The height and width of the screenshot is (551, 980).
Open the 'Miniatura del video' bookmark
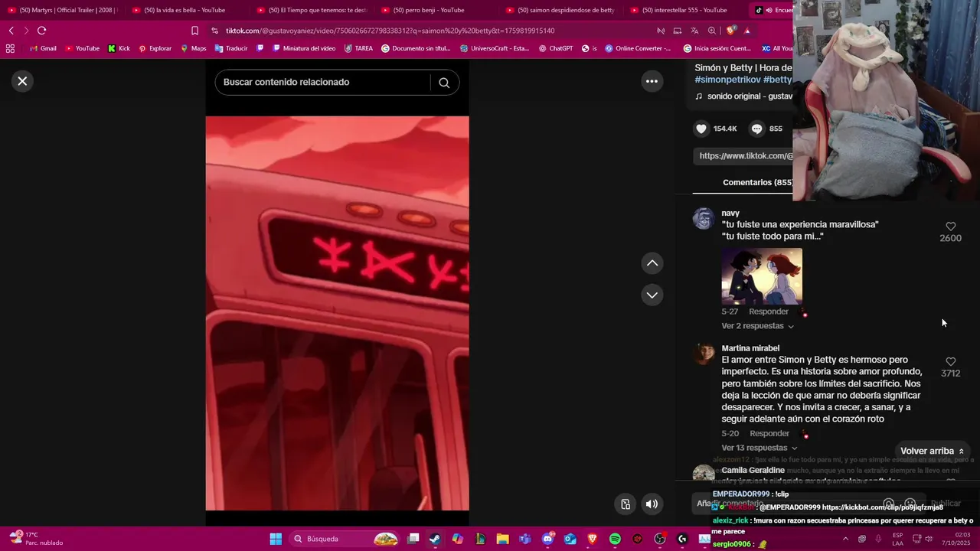tap(304, 48)
